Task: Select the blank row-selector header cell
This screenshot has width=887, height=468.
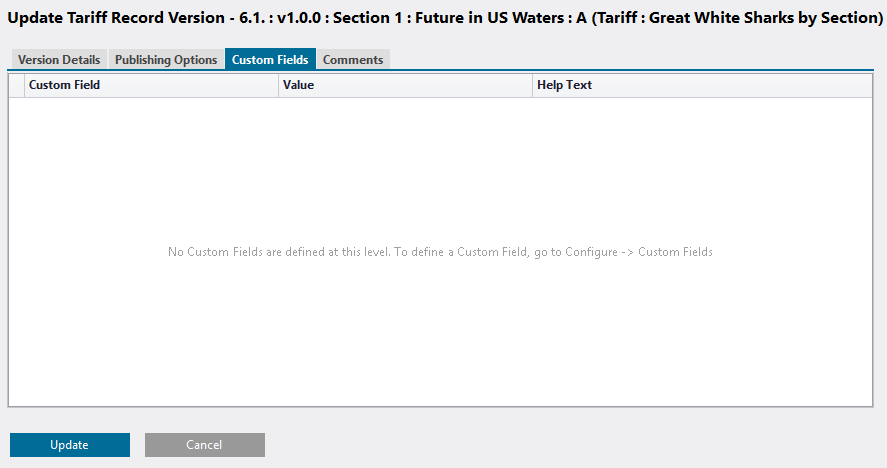Action: (16, 85)
